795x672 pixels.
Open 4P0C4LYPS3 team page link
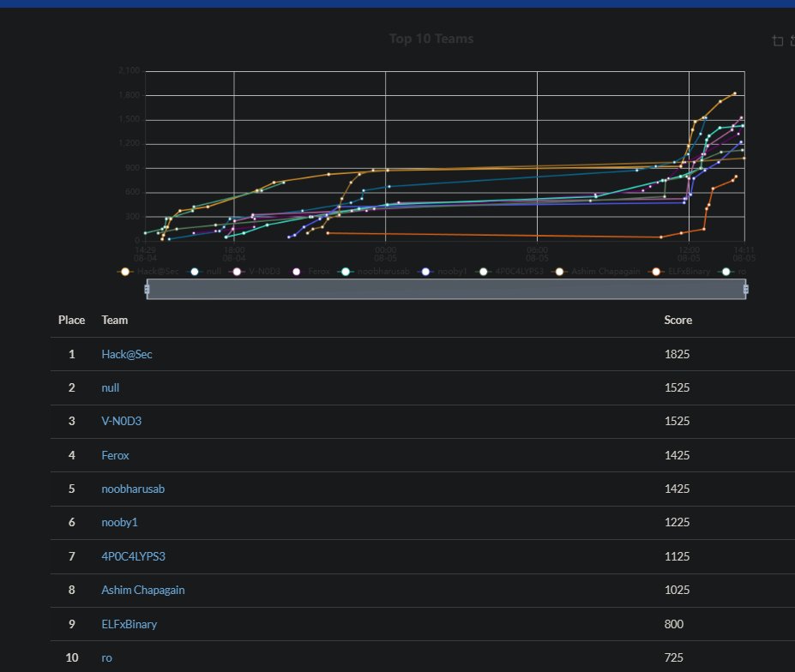[133, 556]
